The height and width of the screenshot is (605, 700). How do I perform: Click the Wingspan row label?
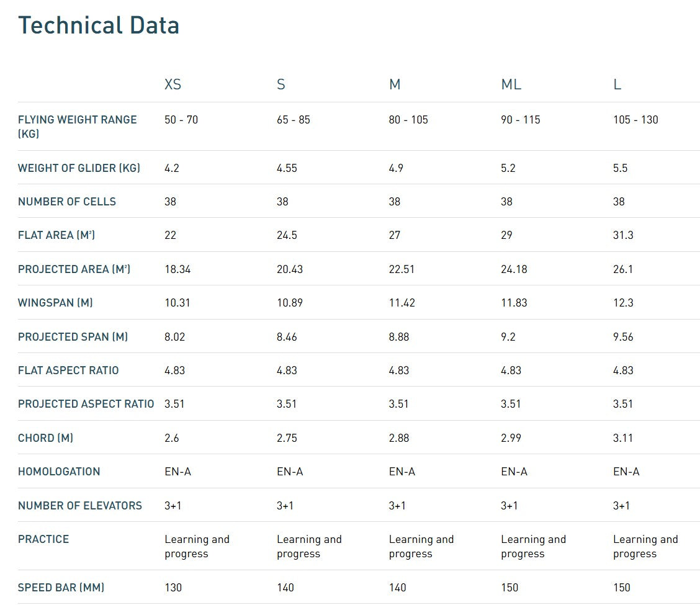tap(55, 303)
